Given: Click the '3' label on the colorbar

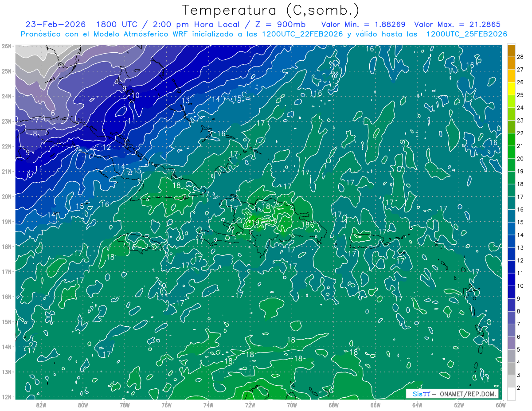Looking at the screenshot, I should pyautogui.click(x=519, y=375).
